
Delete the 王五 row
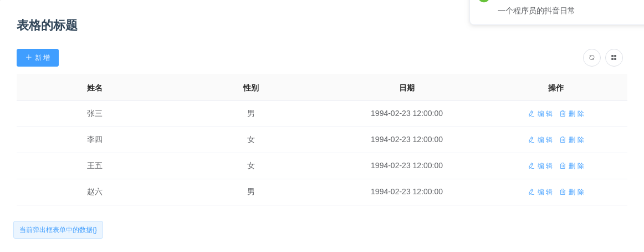(x=571, y=166)
